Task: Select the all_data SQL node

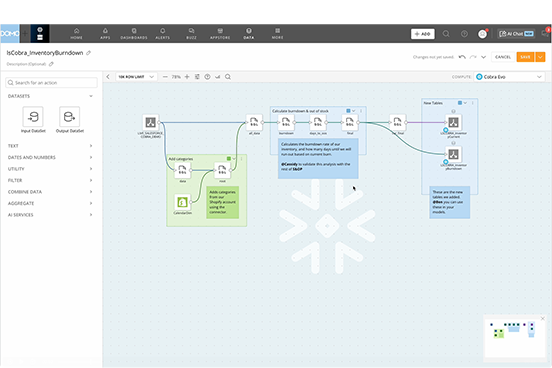Action: 254,122
